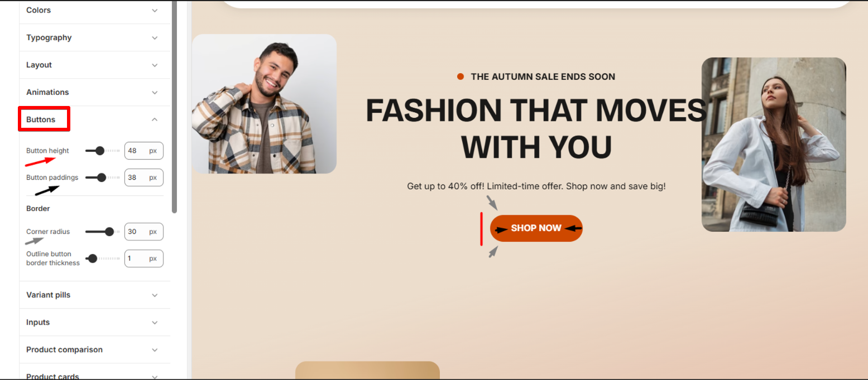This screenshot has height=380, width=868.
Task: Expand the Animations section chevron
Action: (x=155, y=92)
